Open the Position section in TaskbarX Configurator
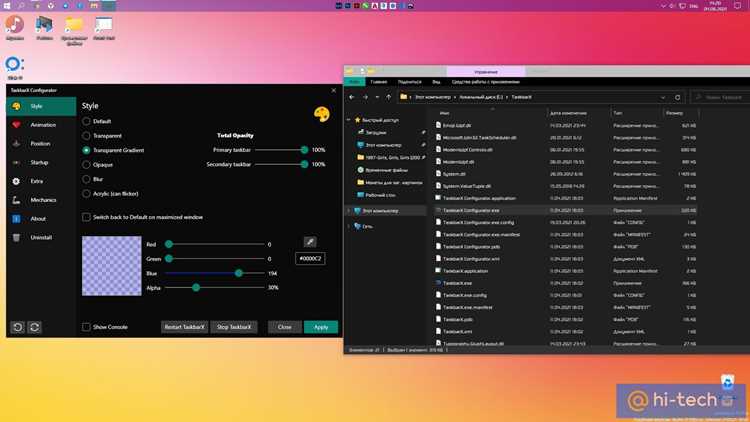Screen dimensions: 750x422 tap(41, 144)
